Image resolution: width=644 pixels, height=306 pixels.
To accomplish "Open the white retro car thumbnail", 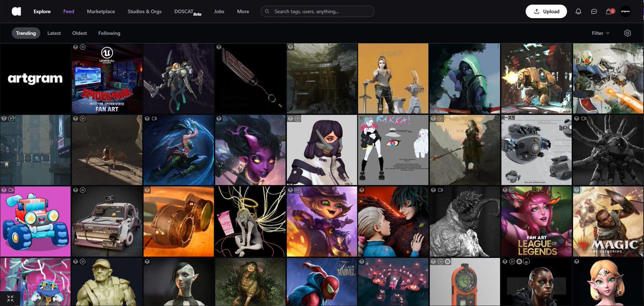I will 107,221.
